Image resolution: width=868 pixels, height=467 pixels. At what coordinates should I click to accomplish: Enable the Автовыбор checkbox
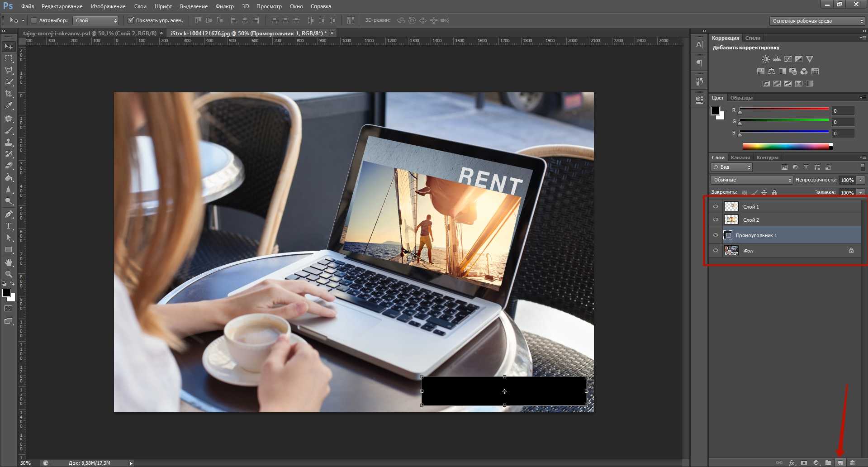(x=34, y=20)
